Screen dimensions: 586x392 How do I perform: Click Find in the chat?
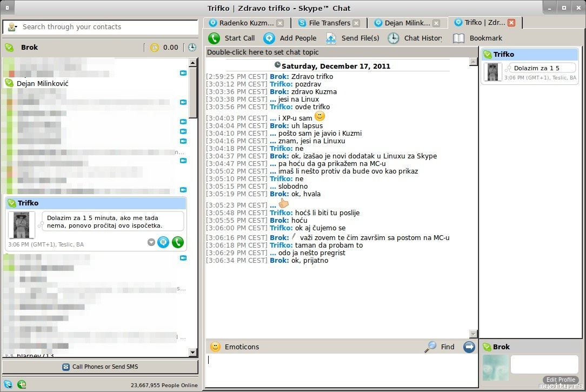click(x=439, y=347)
